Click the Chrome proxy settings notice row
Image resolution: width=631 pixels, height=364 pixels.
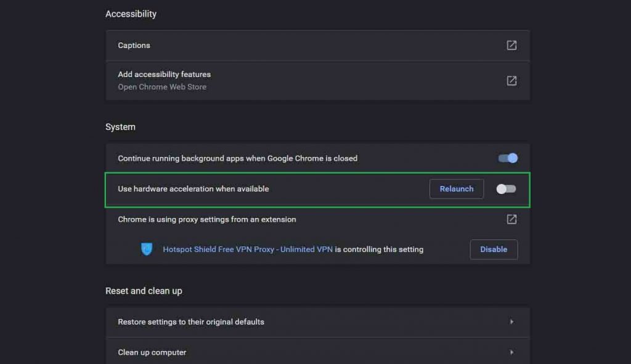pos(308,219)
